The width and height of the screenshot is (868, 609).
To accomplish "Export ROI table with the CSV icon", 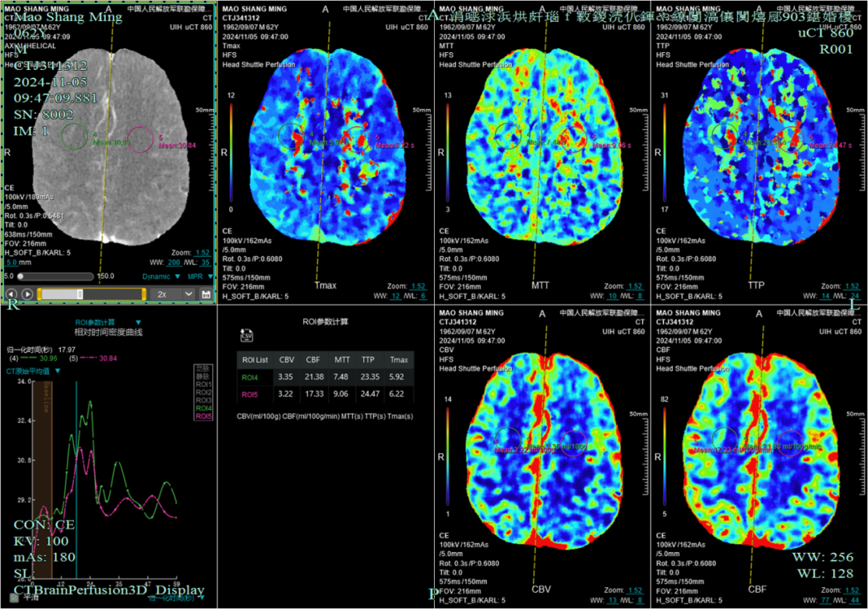I will click(x=247, y=335).
